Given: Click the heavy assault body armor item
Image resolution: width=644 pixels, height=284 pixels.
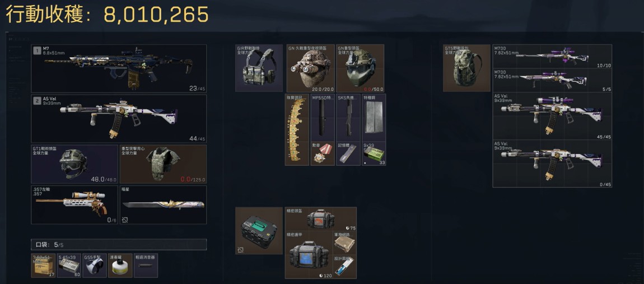Looking at the screenshot, I should 163,164.
